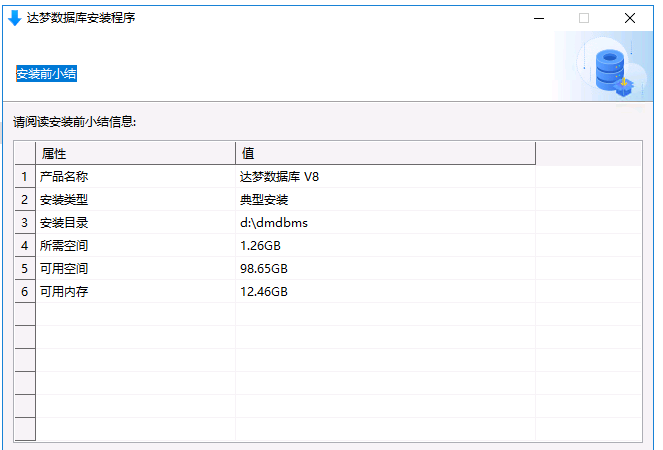Minimize the 达梦数据库安装程序 window
This screenshot has height=450, width=663.
539,18
